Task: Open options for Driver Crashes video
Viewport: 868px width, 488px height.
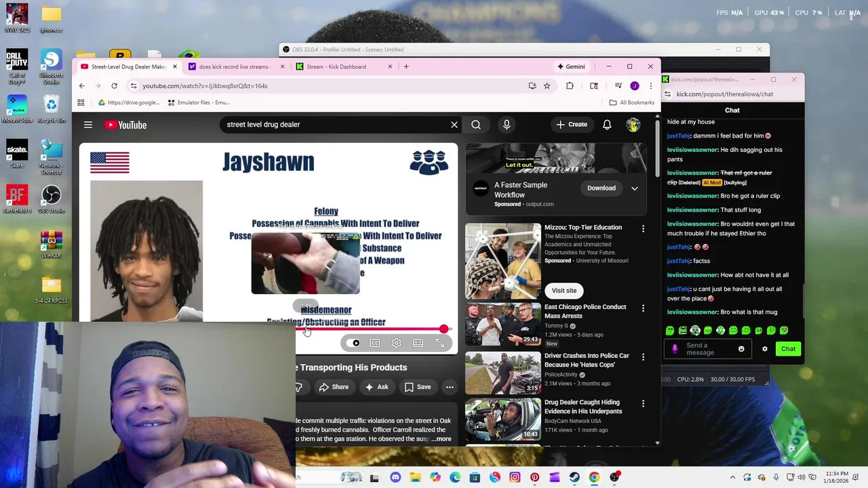Action: 643,357
